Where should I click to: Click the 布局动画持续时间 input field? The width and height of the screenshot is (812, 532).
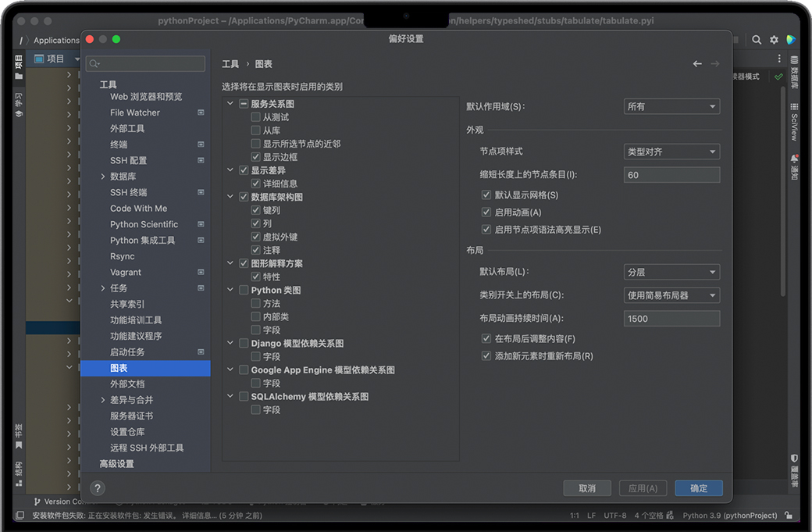[x=671, y=319]
